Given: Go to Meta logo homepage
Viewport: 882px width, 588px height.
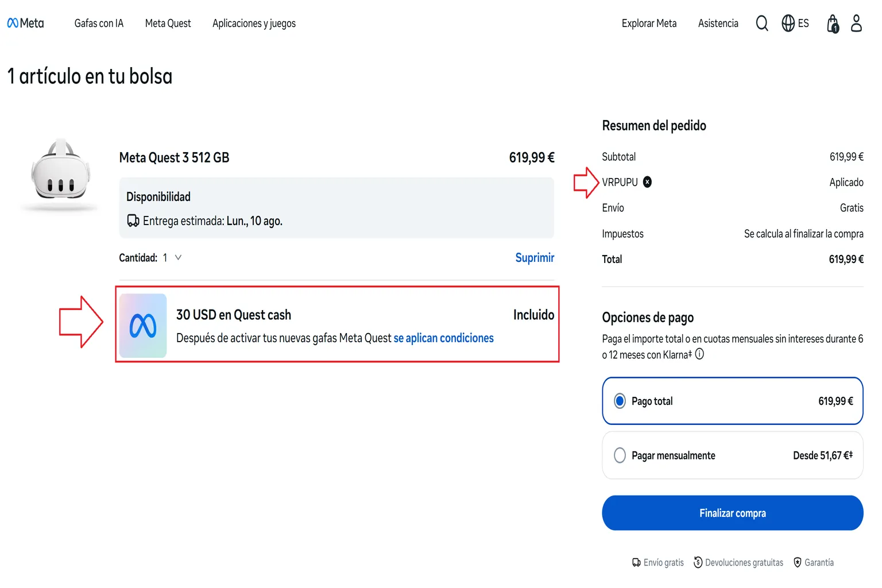Looking at the screenshot, I should pyautogui.click(x=25, y=23).
